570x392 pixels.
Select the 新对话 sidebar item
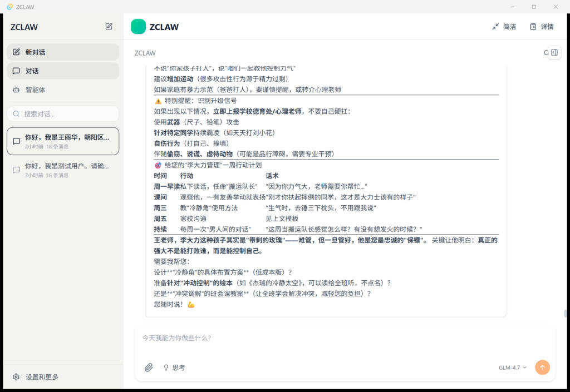(63, 52)
